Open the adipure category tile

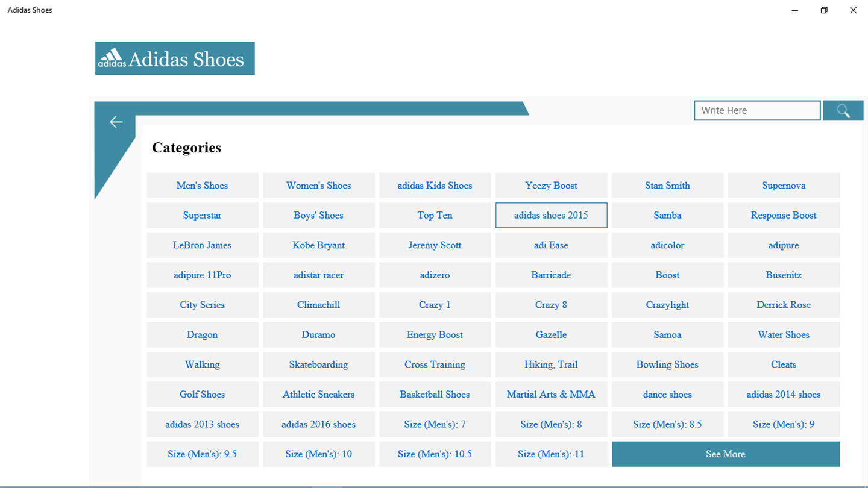point(784,245)
